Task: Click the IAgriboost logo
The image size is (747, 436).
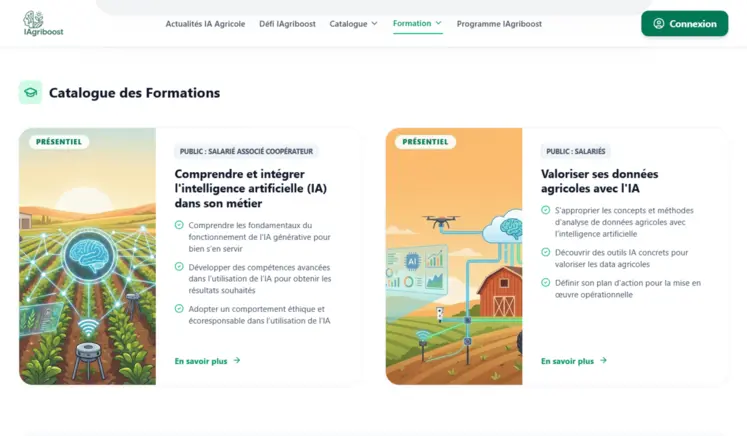Action: tap(43, 23)
